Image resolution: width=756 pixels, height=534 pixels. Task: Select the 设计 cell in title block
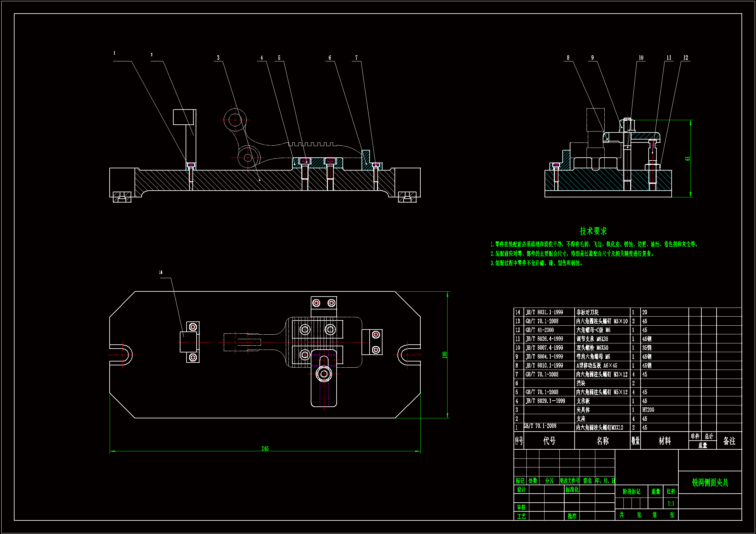521,490
